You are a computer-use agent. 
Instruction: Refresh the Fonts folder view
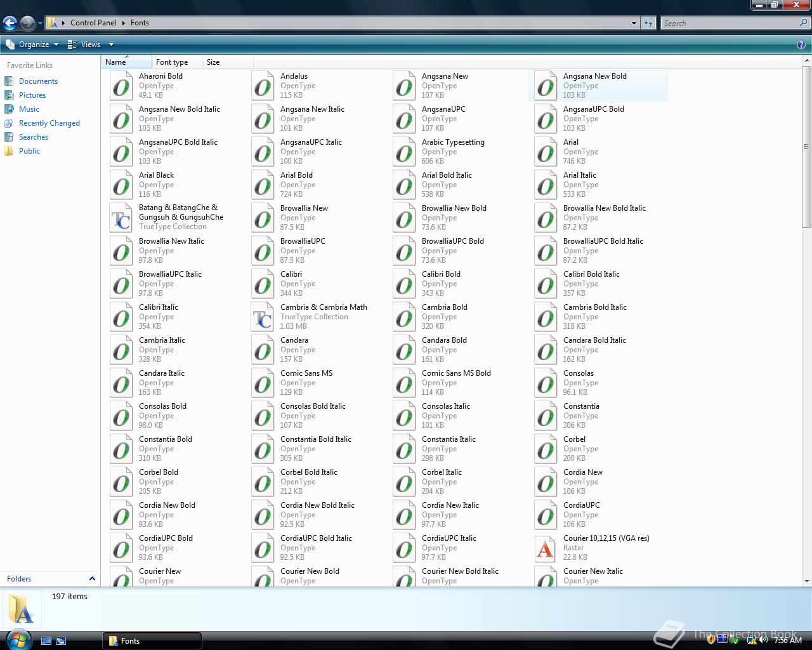click(x=648, y=23)
